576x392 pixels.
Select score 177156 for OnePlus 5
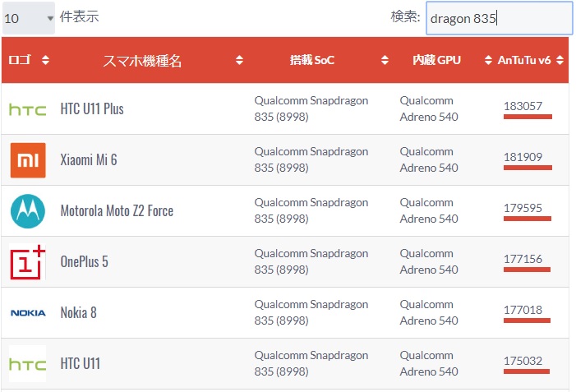(x=523, y=259)
